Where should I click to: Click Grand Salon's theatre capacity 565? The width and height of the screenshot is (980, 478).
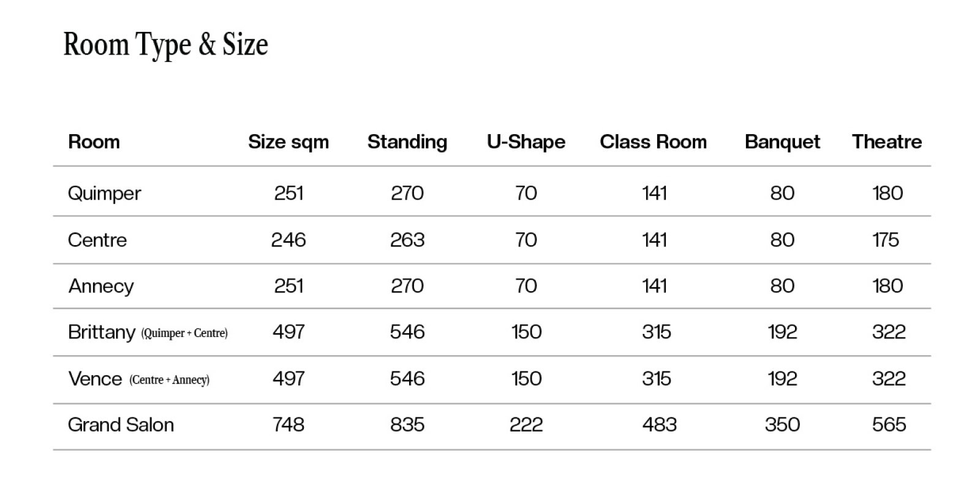click(x=889, y=425)
